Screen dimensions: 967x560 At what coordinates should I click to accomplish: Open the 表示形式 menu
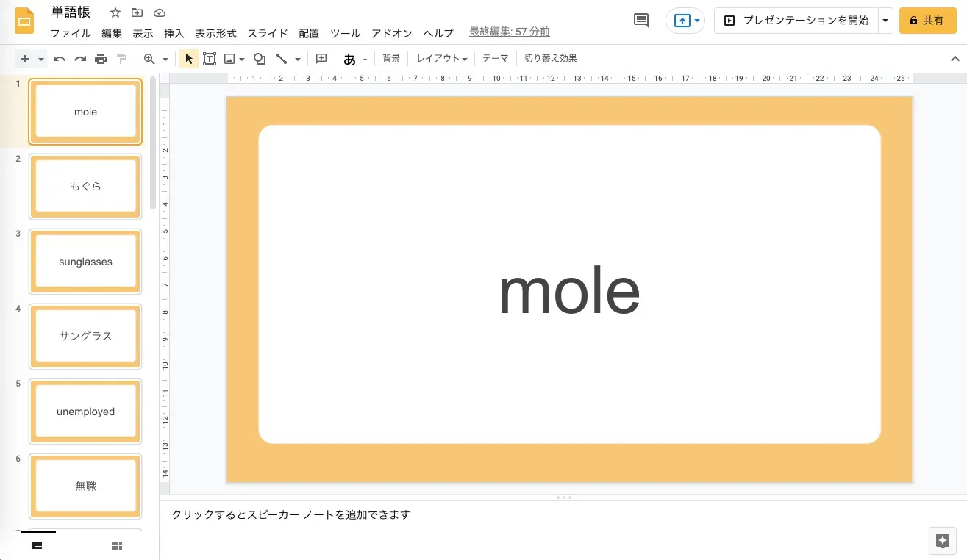pos(215,33)
